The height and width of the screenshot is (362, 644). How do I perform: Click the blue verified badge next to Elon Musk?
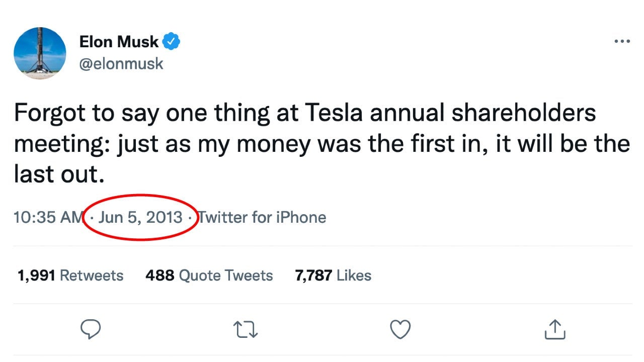click(172, 42)
